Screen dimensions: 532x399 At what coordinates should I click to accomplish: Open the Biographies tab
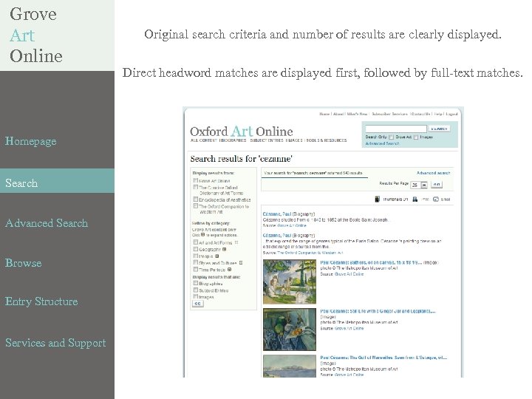tap(233, 140)
